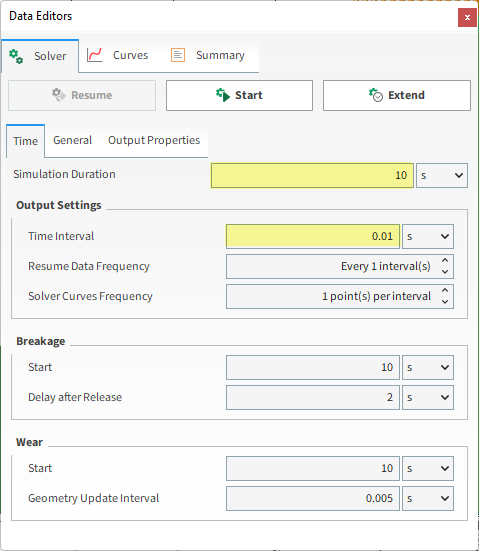This screenshot has height=551, width=479.
Task: Click the Summary document icon
Action: (178, 55)
